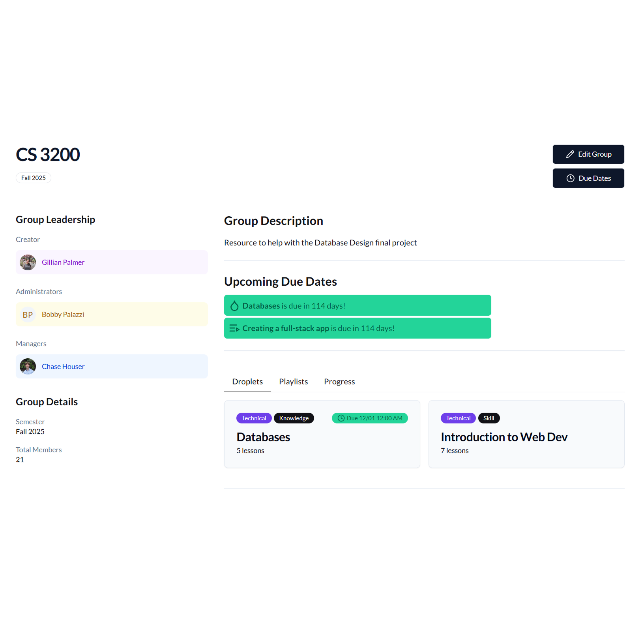Viewport: 644px width, 644px height.
Task: Click the clock icon on Due Dates
Action: pyautogui.click(x=570, y=178)
